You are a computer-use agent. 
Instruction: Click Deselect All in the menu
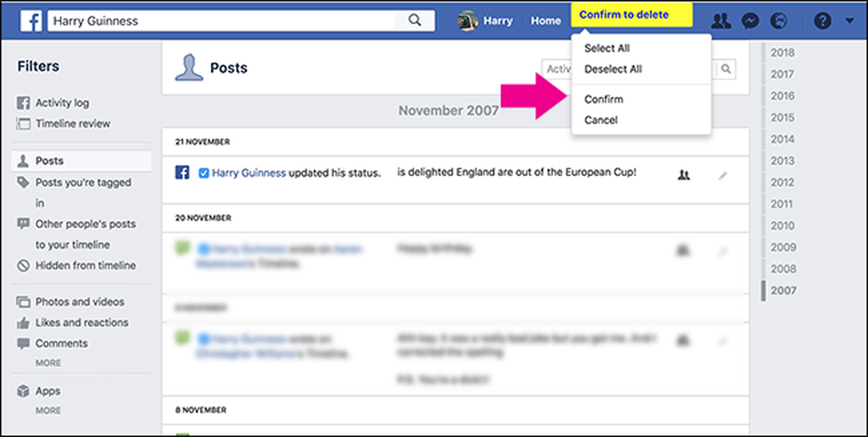pos(613,69)
